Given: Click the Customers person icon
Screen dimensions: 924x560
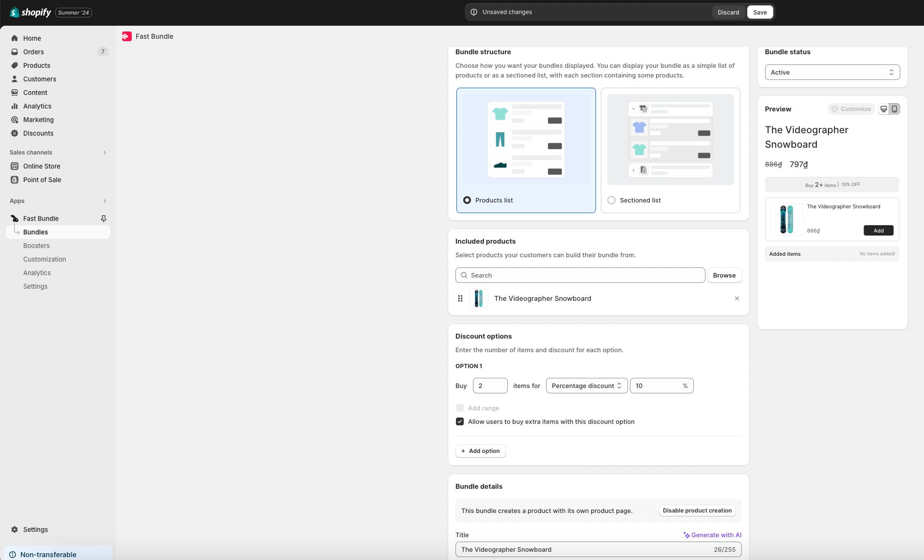Looking at the screenshot, I should (x=15, y=79).
